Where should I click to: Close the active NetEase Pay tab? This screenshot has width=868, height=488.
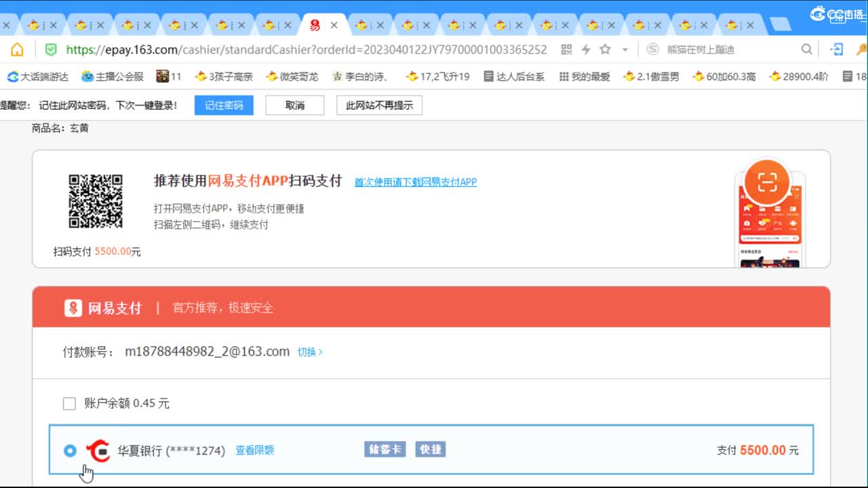pos(334,25)
